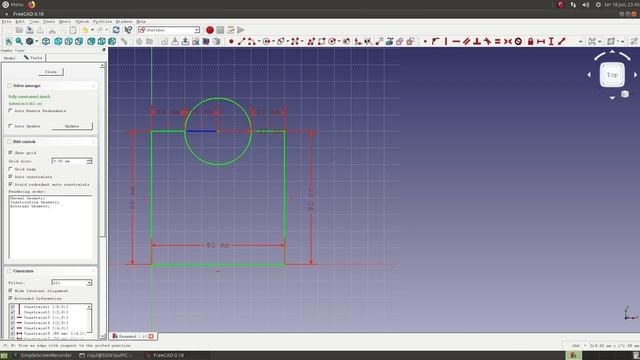Image resolution: width=640 pixels, height=360 pixels.
Task: Close the Unnamed document tab
Action: (x=151, y=336)
